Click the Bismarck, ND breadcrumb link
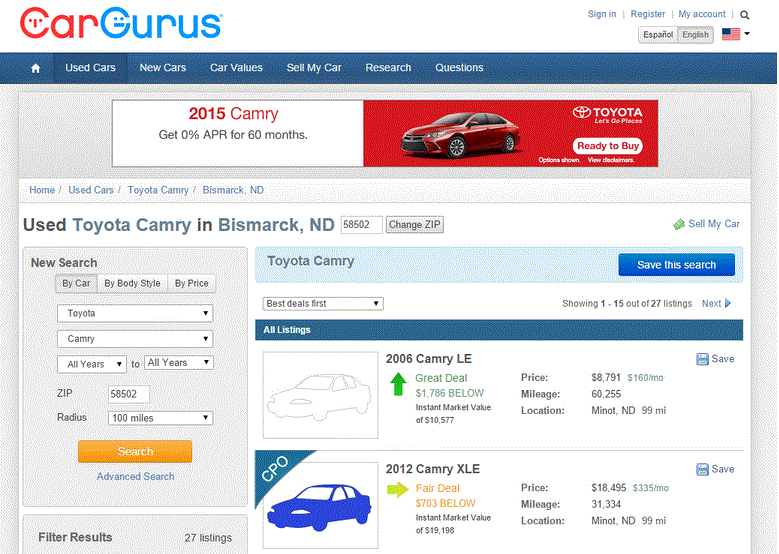 pos(233,190)
